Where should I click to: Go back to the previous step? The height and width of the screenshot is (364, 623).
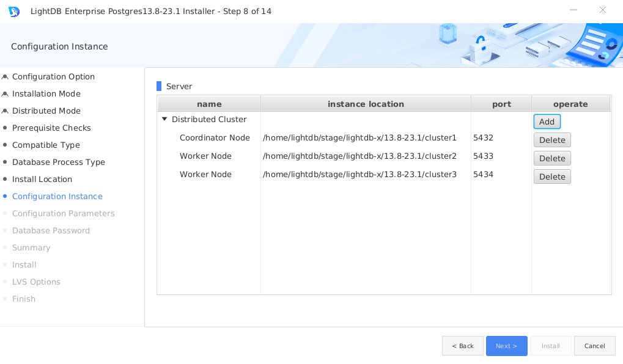[462, 346]
